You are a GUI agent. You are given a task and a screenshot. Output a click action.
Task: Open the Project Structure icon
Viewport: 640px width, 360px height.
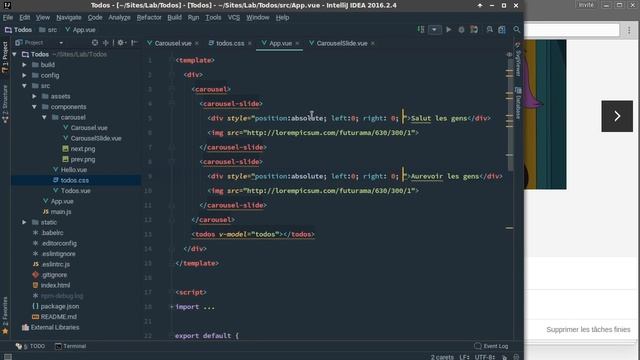point(502,29)
